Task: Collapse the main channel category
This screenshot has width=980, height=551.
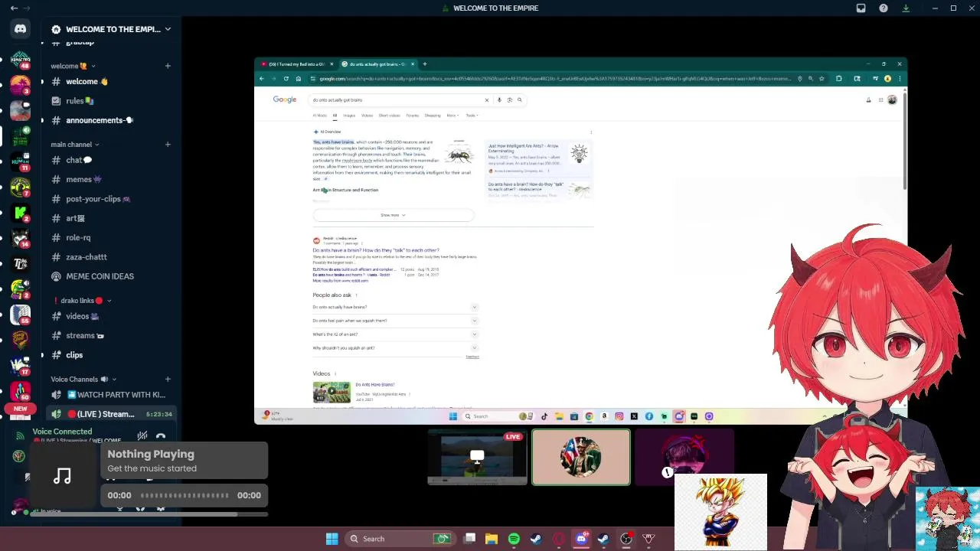Action: (75, 144)
